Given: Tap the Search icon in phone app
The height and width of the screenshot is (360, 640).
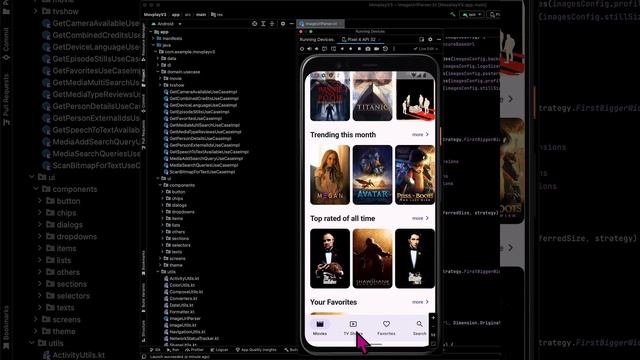Looking at the screenshot, I should pyautogui.click(x=419, y=324).
